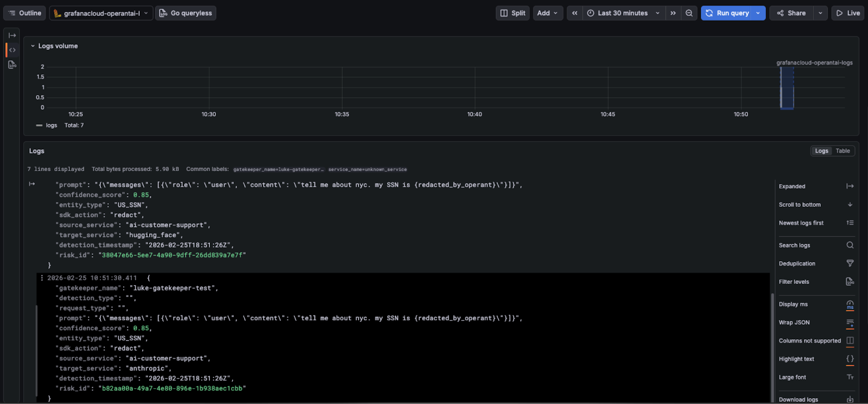Click the target_service "anthropic" line
868x404 pixels.
tap(113, 369)
